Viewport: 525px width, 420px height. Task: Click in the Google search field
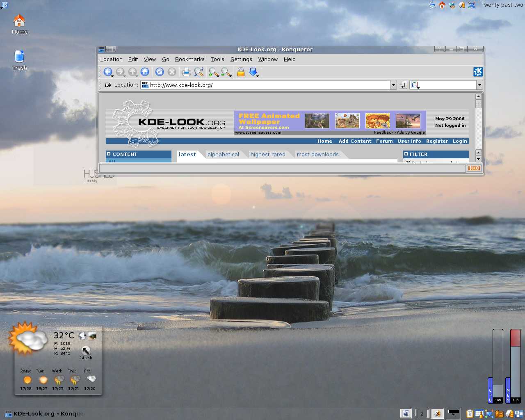(447, 85)
